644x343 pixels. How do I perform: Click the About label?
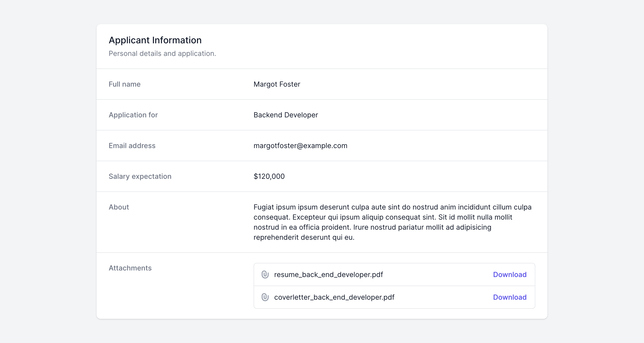(119, 207)
